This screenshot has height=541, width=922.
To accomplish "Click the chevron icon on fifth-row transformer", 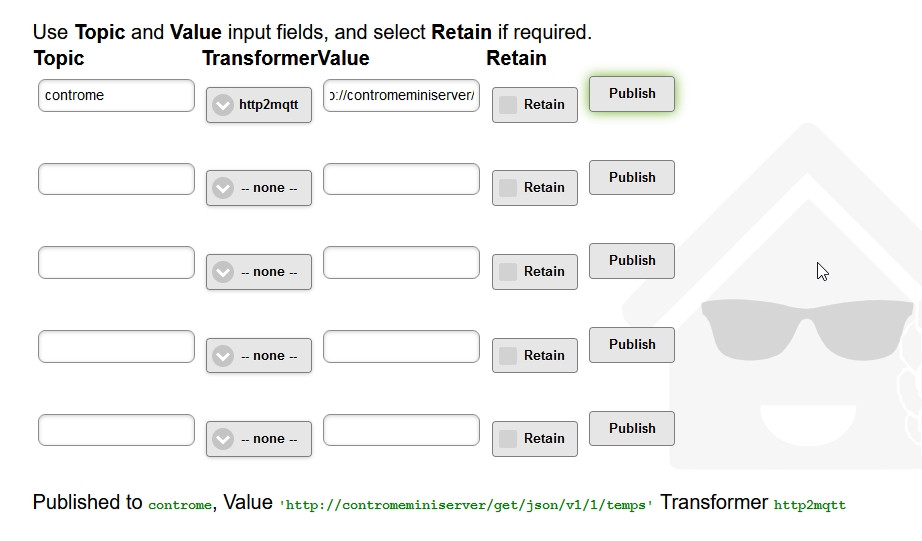I will point(223,439).
